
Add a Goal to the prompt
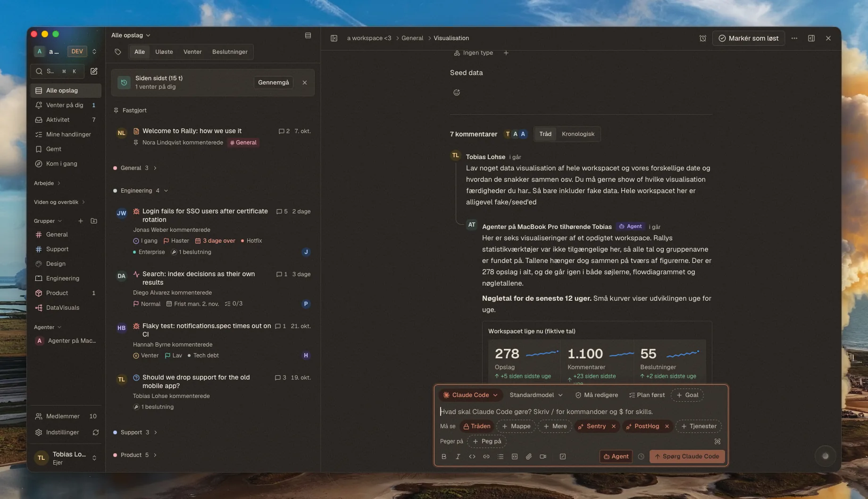pyautogui.click(x=687, y=395)
